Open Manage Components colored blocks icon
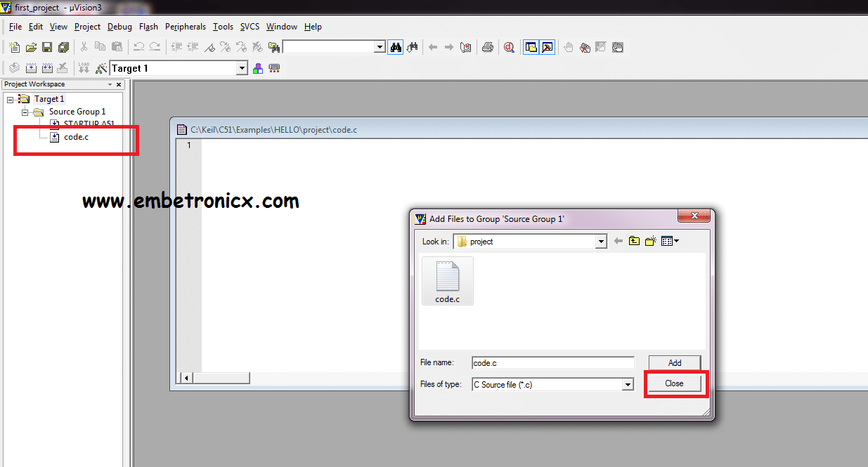Screen dimensions: 868x467 tap(258, 68)
